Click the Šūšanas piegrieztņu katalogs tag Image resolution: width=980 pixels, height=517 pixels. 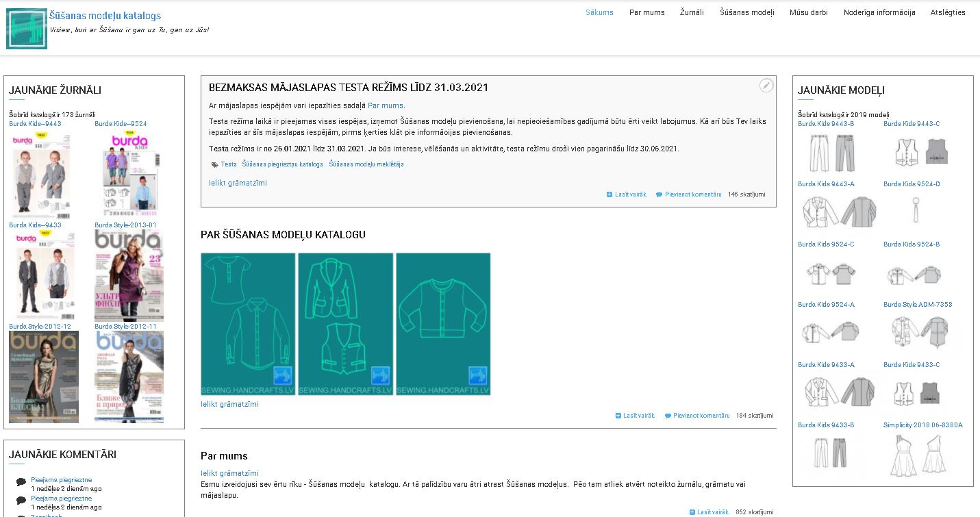pyautogui.click(x=282, y=164)
